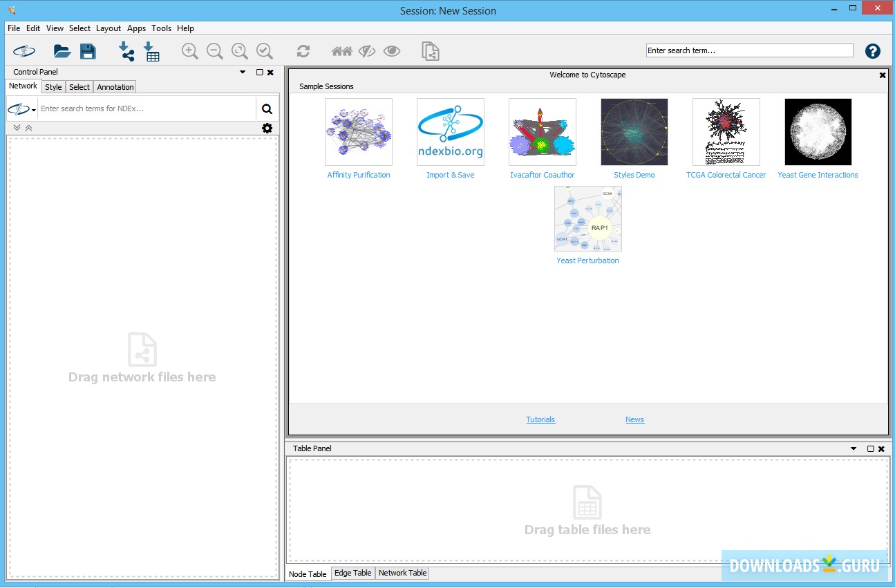The height and width of the screenshot is (588, 895).
Task: Click the Affinity Purification link text
Action: [359, 175]
